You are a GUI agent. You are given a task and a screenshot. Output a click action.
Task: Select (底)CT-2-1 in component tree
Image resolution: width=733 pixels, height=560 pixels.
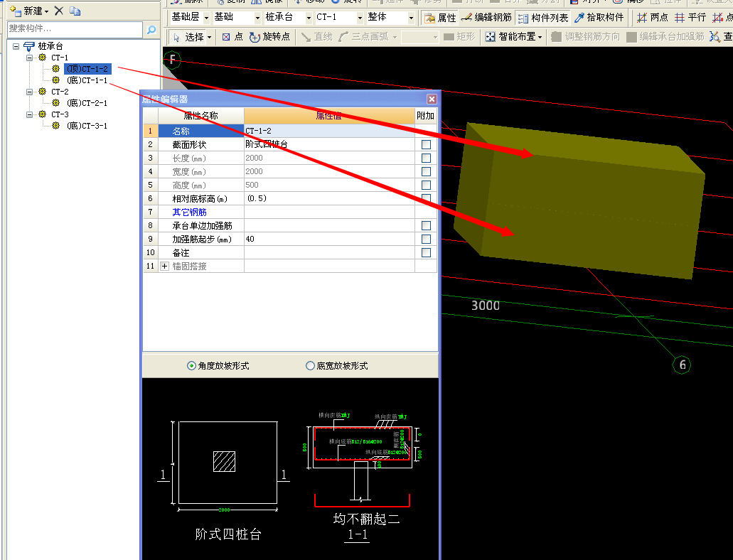tap(87, 103)
